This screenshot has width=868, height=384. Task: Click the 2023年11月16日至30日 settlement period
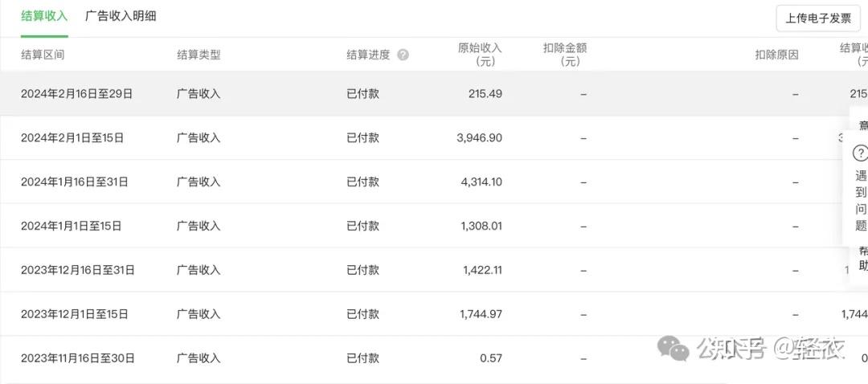78,358
